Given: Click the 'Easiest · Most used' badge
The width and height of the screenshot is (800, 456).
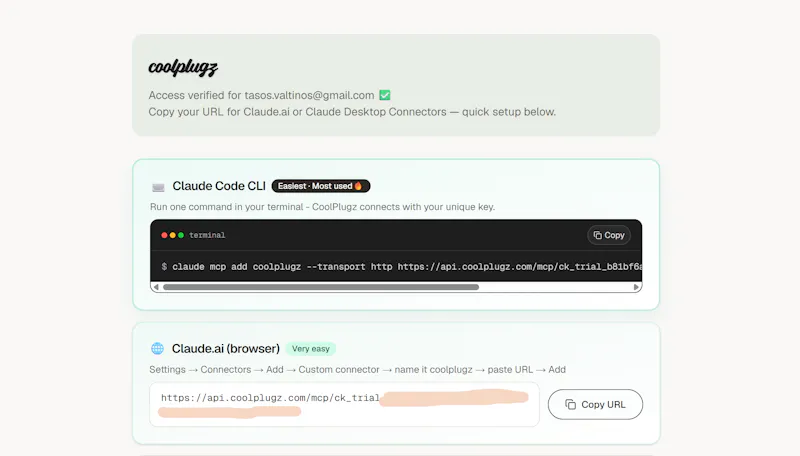Looking at the screenshot, I should click(x=321, y=186).
